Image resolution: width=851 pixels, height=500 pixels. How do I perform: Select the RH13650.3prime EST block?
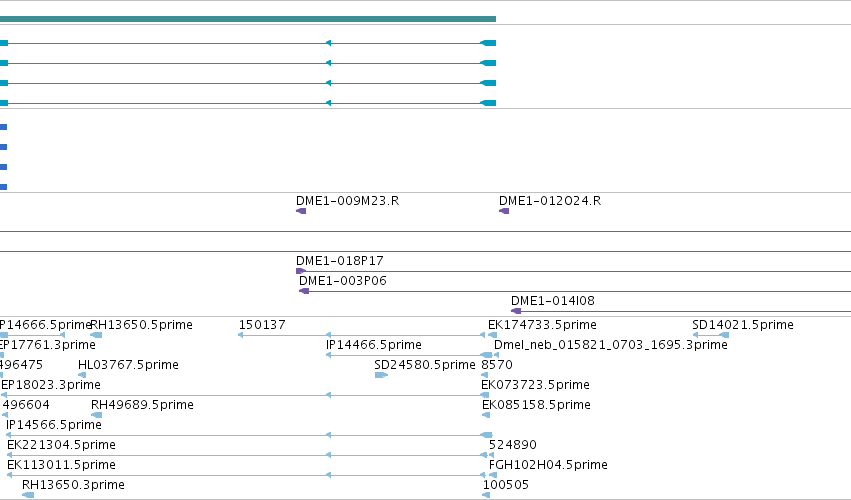point(28,495)
